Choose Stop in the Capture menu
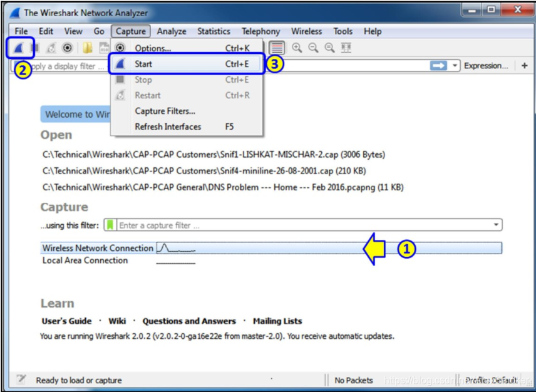This screenshot has width=536, height=392. click(187, 80)
